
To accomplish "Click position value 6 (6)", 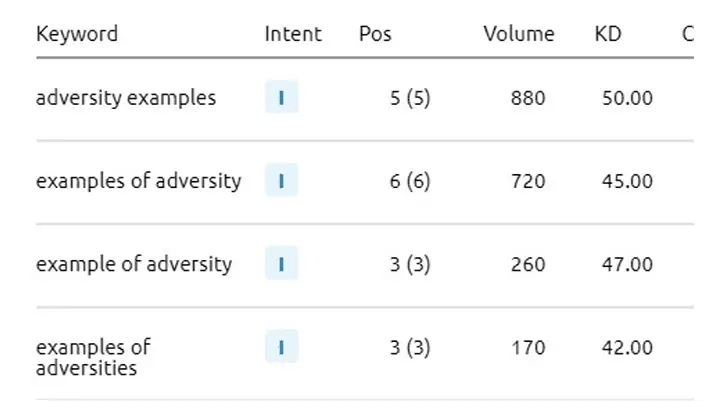I will tap(410, 181).
